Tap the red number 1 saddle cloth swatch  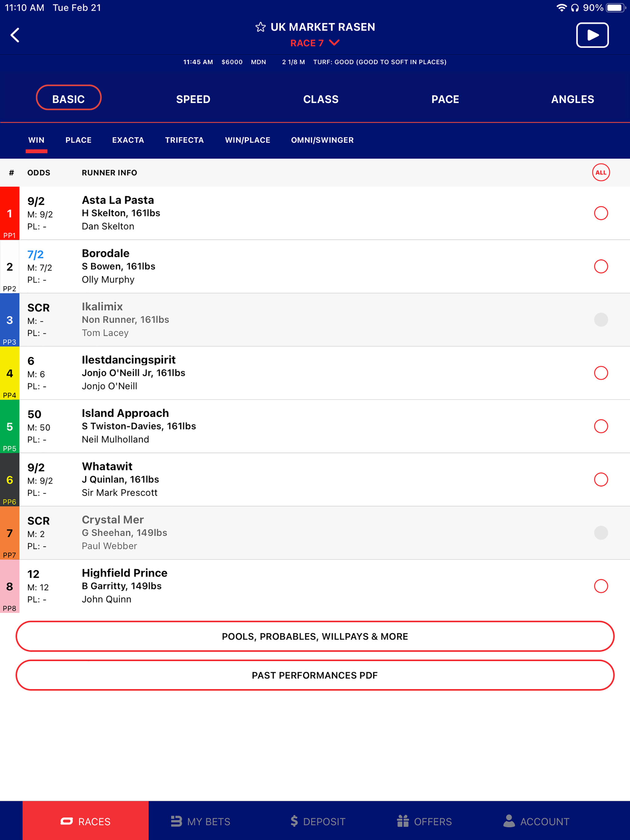point(10,213)
